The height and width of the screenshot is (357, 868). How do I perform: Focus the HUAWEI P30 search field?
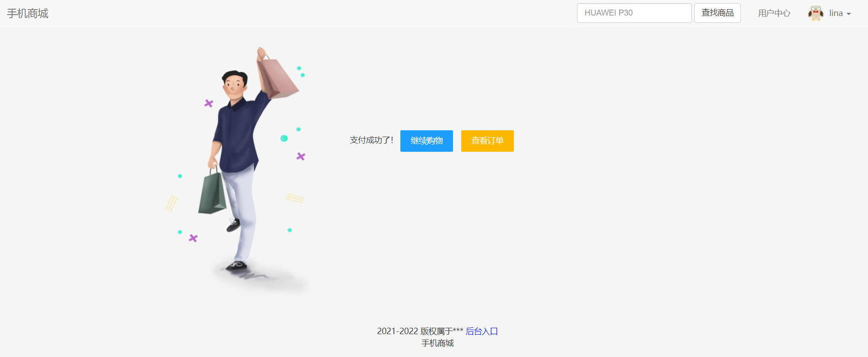tap(634, 13)
